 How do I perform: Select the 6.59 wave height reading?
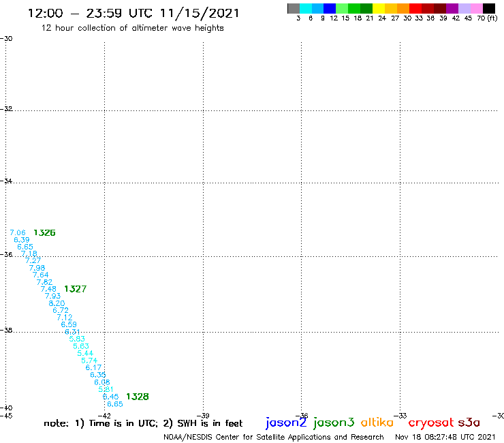[69, 324]
